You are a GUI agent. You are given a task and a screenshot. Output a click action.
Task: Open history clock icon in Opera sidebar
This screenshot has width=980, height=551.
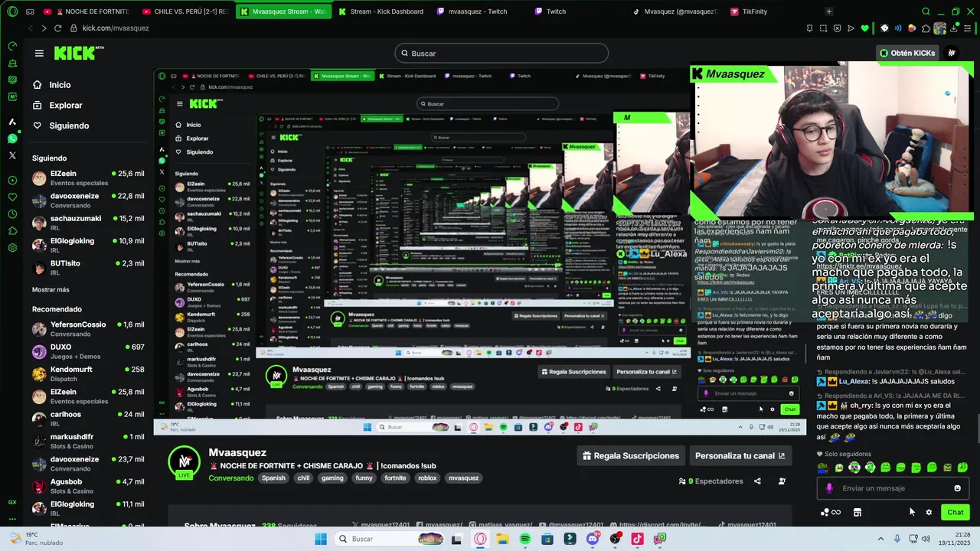click(12, 214)
